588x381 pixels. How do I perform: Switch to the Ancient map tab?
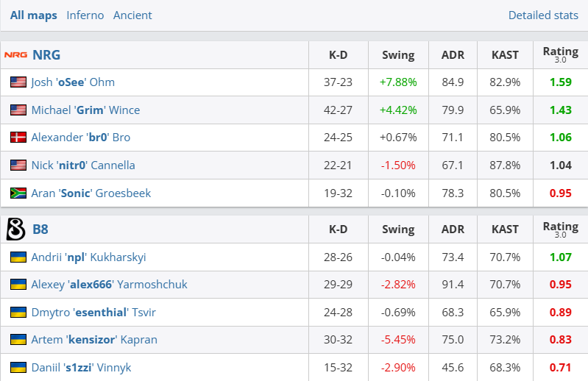(132, 15)
